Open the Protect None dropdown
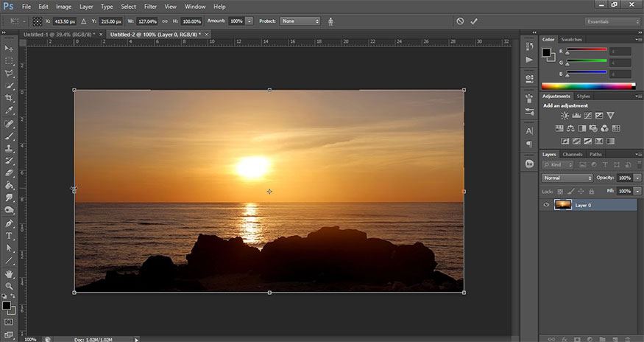 [300, 21]
